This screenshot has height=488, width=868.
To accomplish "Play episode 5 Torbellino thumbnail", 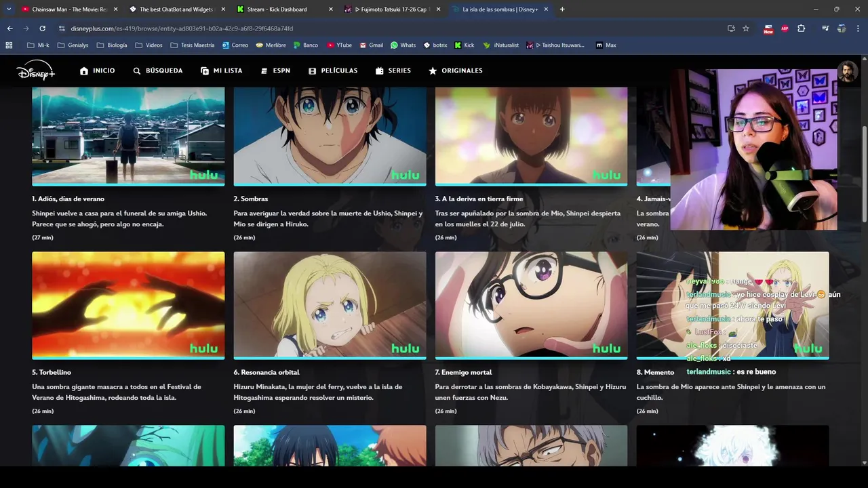I will tap(128, 305).
